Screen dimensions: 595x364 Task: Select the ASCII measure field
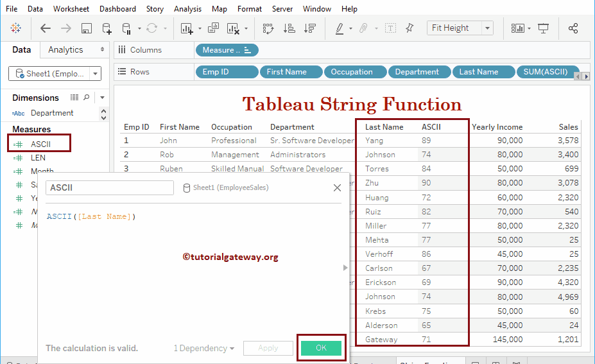(39, 144)
